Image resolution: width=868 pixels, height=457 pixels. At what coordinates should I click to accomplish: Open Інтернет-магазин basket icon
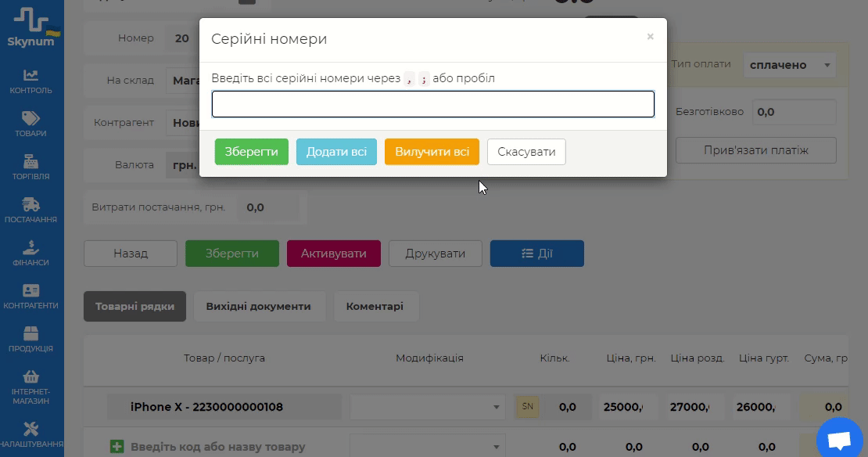click(30, 383)
